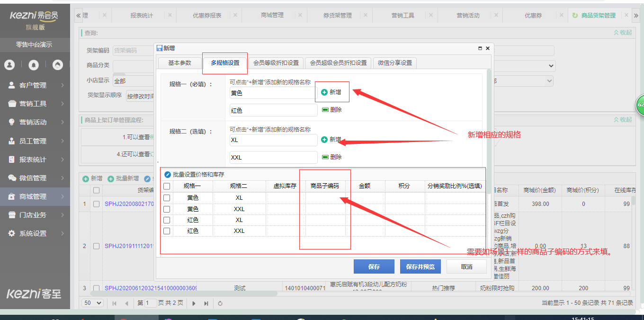This screenshot has width=644, height=320.
Task: Expand the 微信管理 sidebar menu
Action: pyautogui.click(x=35, y=178)
